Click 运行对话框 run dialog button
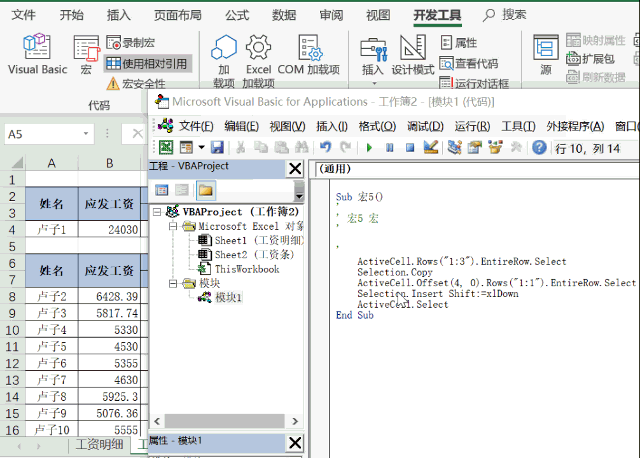 (x=474, y=84)
